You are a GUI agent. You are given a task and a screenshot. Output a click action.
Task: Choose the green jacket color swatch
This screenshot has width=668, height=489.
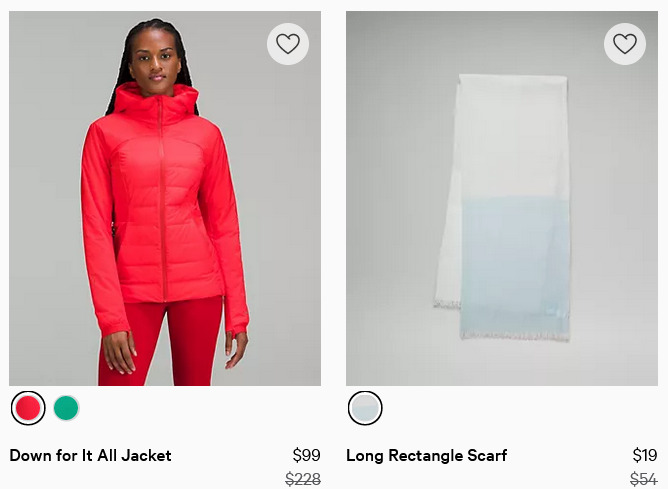(66, 408)
